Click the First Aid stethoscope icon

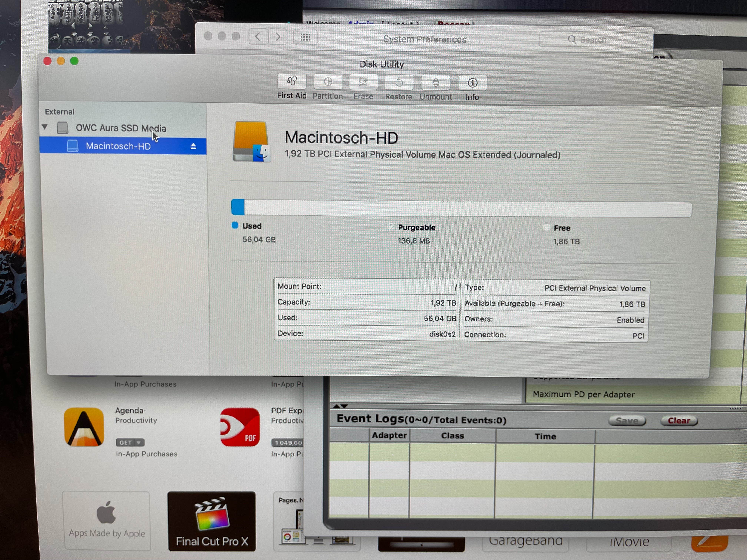(x=292, y=81)
